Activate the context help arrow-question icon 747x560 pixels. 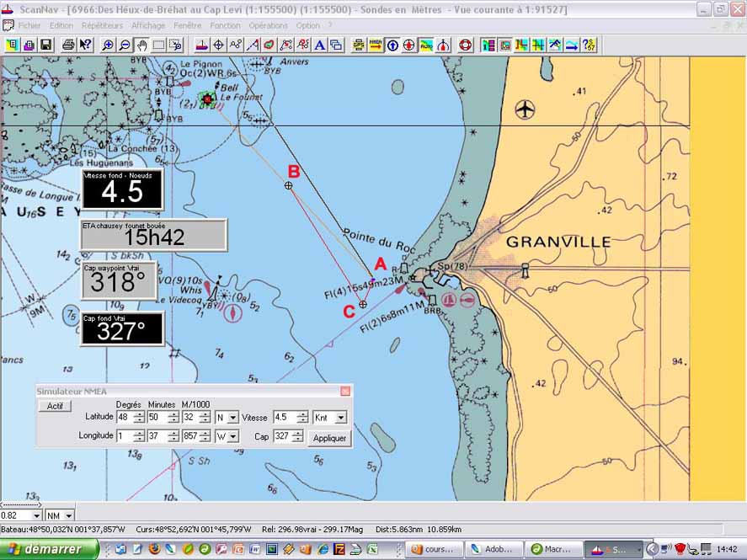coord(85,45)
